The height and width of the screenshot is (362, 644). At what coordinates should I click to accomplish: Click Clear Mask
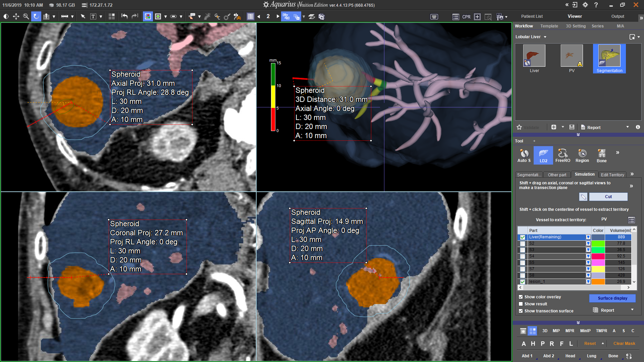click(624, 344)
